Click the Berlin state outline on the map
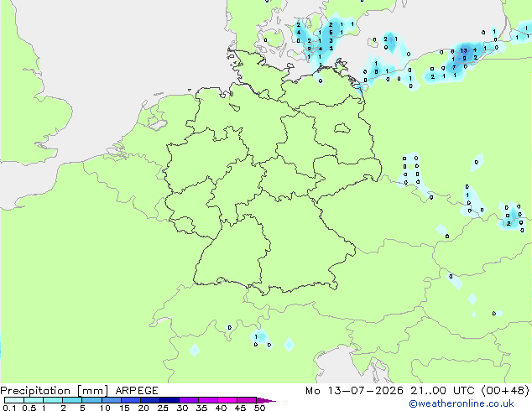Viewport: 532px width, 411px height. (x=342, y=128)
